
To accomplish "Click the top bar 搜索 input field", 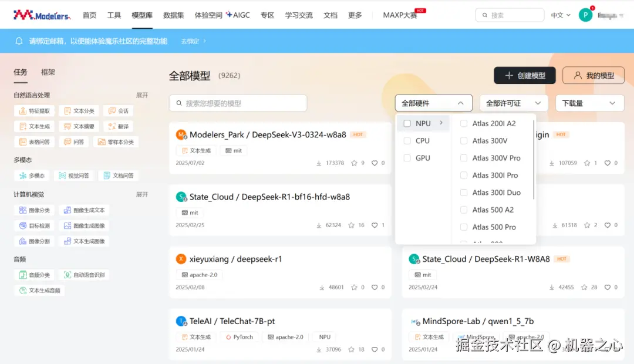I will click(x=510, y=15).
